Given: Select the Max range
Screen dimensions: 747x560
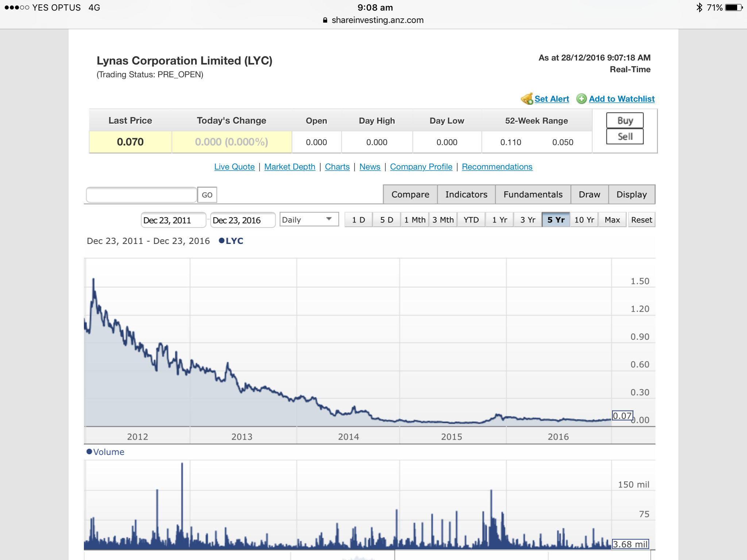Looking at the screenshot, I should (612, 219).
